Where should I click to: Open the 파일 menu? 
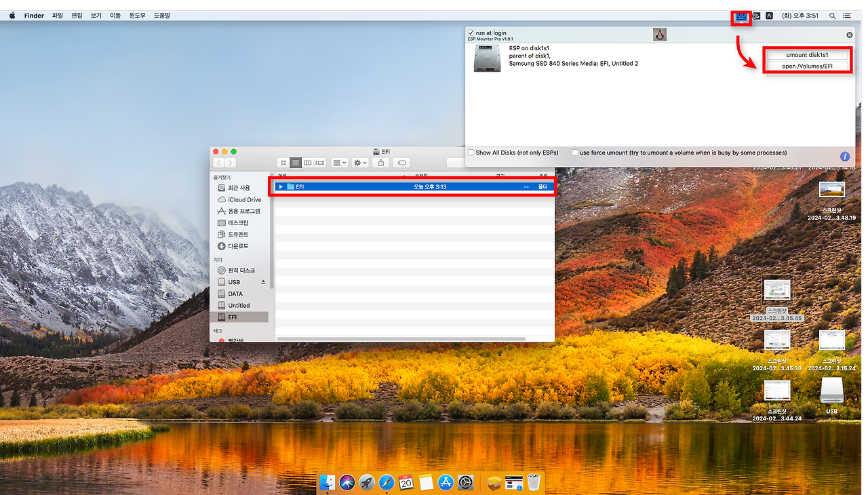(58, 16)
